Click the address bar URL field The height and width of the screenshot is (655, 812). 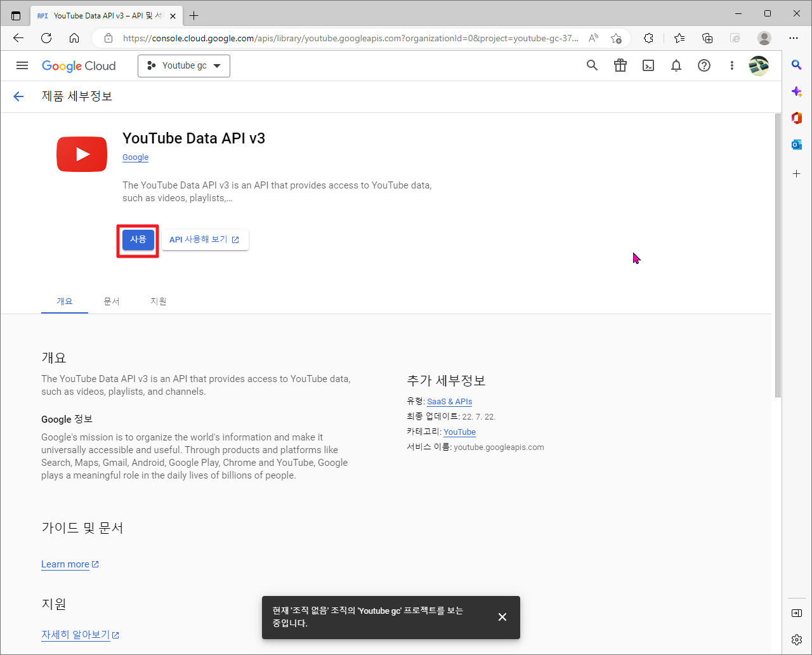tap(350, 38)
